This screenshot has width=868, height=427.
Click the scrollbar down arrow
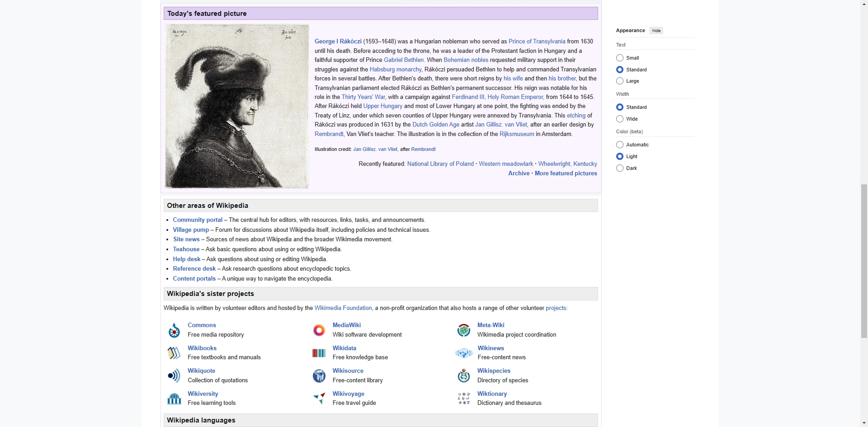[864, 423]
